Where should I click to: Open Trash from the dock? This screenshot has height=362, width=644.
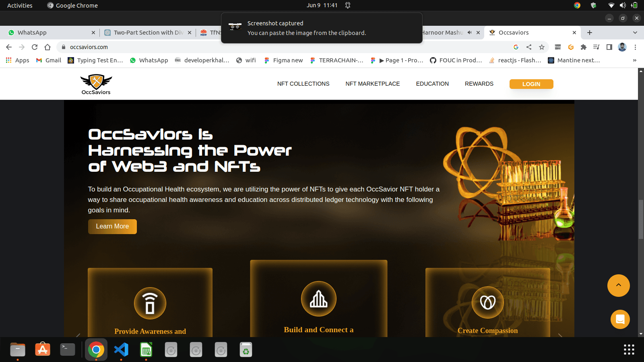[x=246, y=350]
